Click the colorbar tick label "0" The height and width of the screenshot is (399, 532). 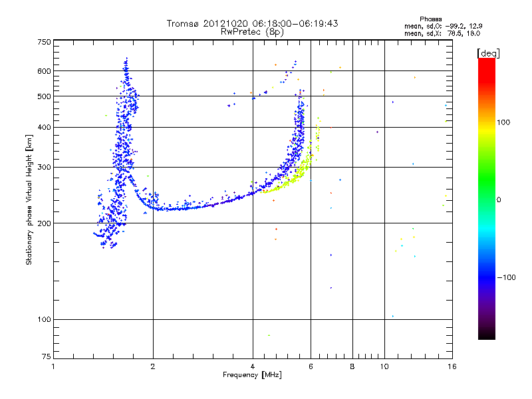point(499,199)
